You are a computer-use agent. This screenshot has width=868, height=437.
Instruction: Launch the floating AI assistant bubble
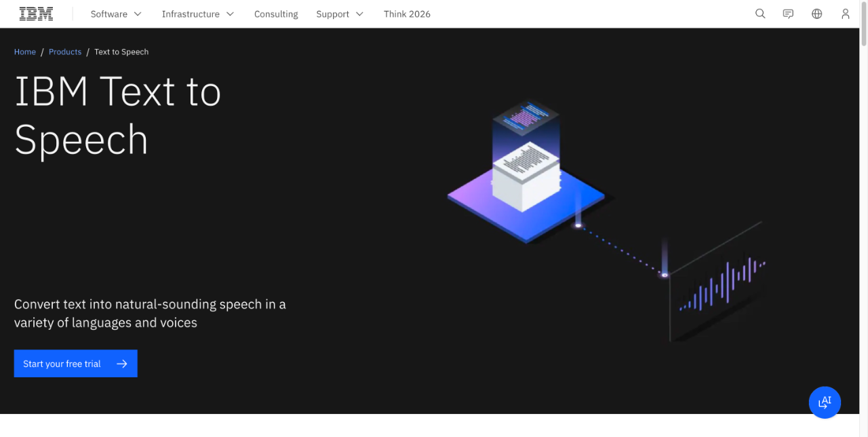pos(825,402)
